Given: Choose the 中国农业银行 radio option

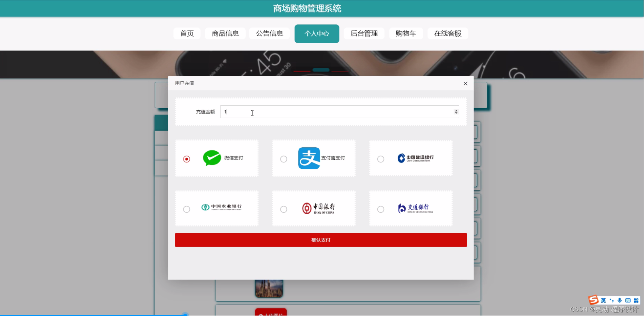Looking at the screenshot, I should 187,209.
